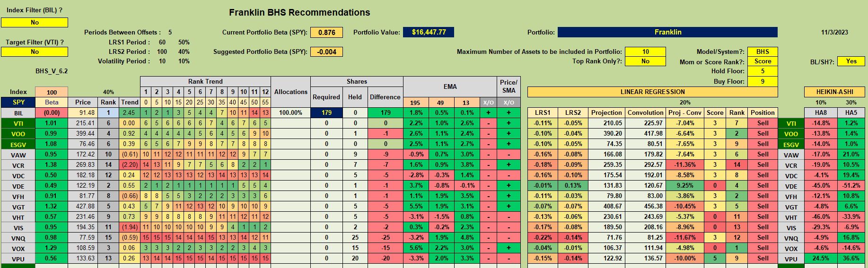Click Volatility Period value 10
Image resolution: width=868 pixels, height=268 pixels.
coord(162,61)
